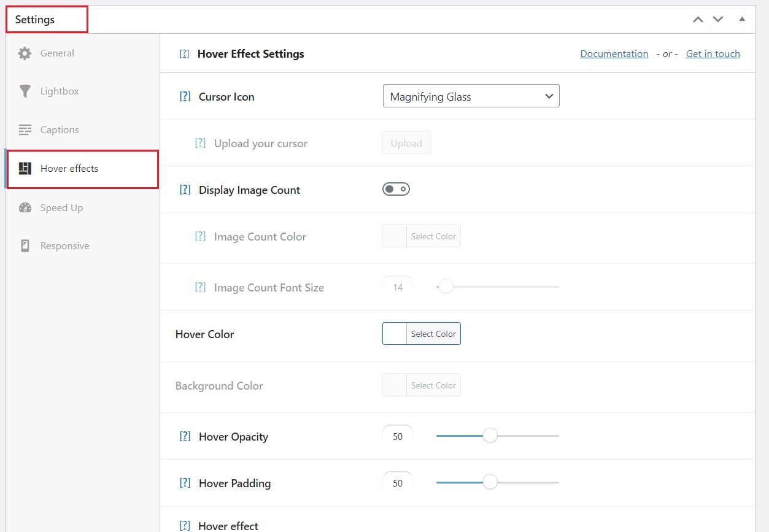Click the Speed Up gauge icon
The height and width of the screenshot is (532, 769).
coord(25,208)
